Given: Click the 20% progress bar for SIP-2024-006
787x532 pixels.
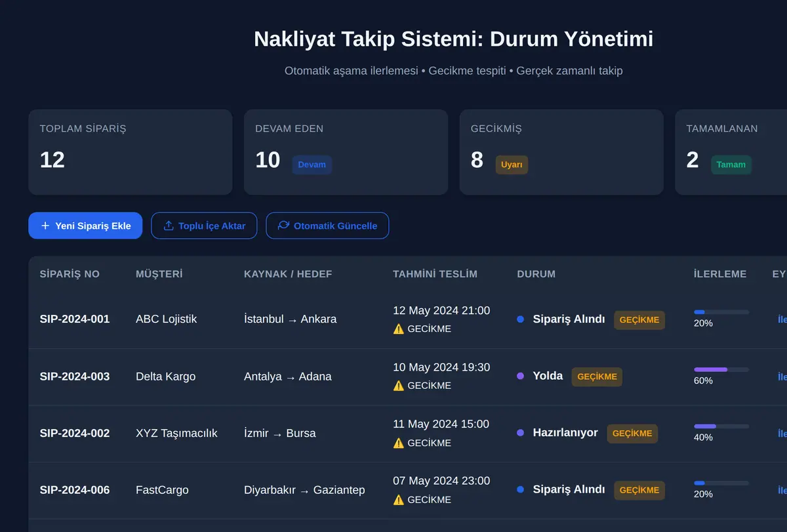Looking at the screenshot, I should [721, 483].
